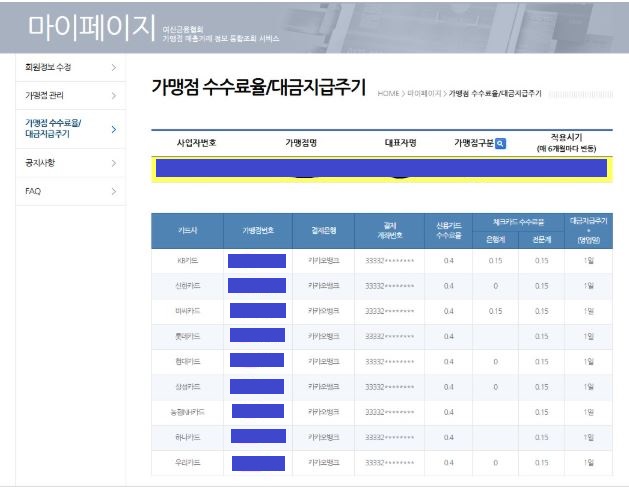Open the FAQ sidebar item
Viewport: 629px width, 487px height.
[x=33, y=190]
